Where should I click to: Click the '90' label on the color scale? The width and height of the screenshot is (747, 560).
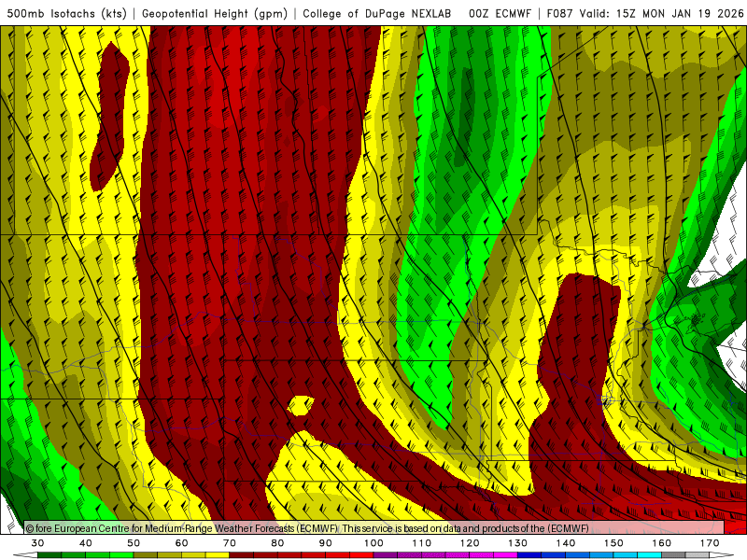(326, 543)
